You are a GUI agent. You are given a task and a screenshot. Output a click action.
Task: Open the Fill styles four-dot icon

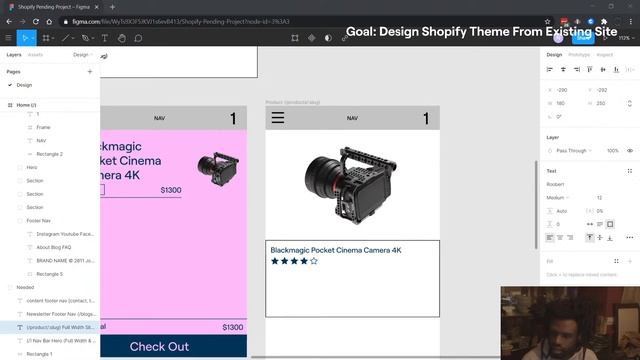tap(616, 261)
